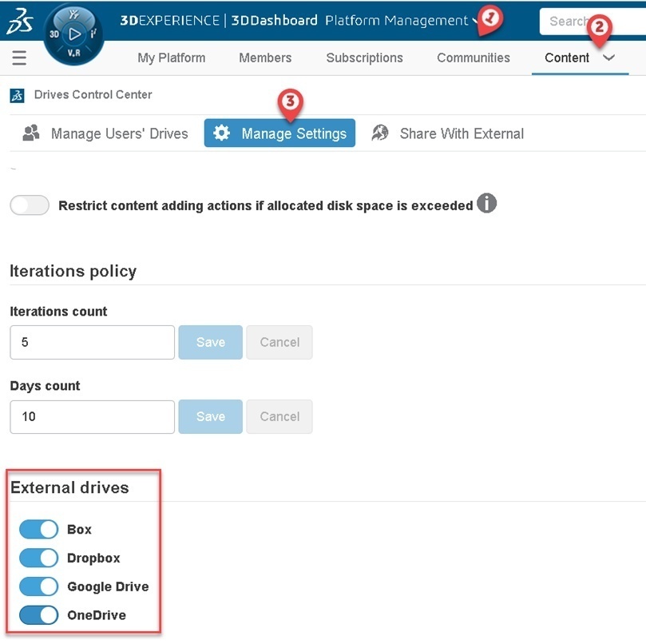Viewport: 646px width, 644px height.
Task: Select the Content tab
Action: (567, 58)
